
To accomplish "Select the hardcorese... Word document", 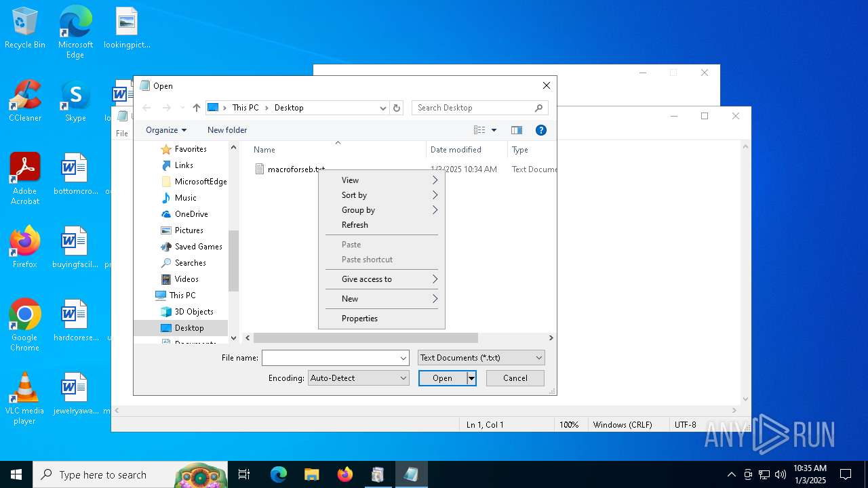I will (75, 321).
